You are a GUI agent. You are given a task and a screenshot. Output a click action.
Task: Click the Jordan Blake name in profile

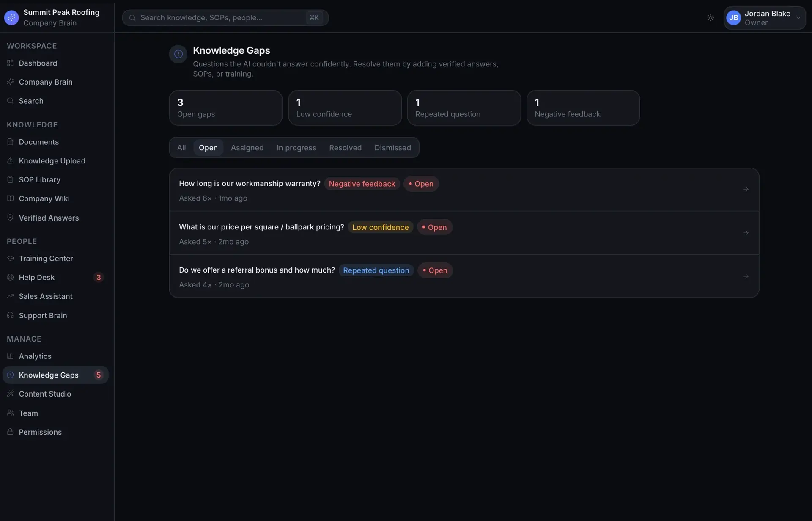coord(767,14)
